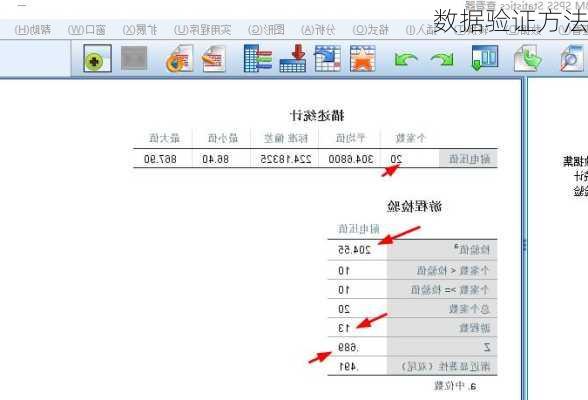Click the export document with green arrow icon
This screenshot has width=588, height=400.
(528, 58)
